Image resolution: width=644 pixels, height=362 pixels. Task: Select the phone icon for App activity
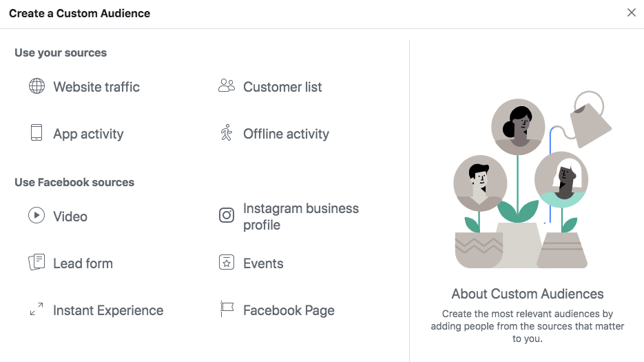click(37, 133)
